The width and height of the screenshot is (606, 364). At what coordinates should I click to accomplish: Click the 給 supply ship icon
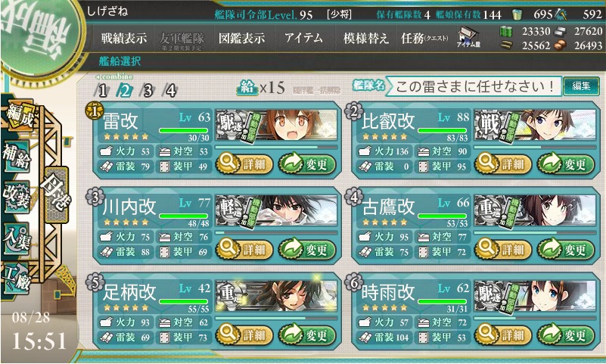(x=247, y=88)
